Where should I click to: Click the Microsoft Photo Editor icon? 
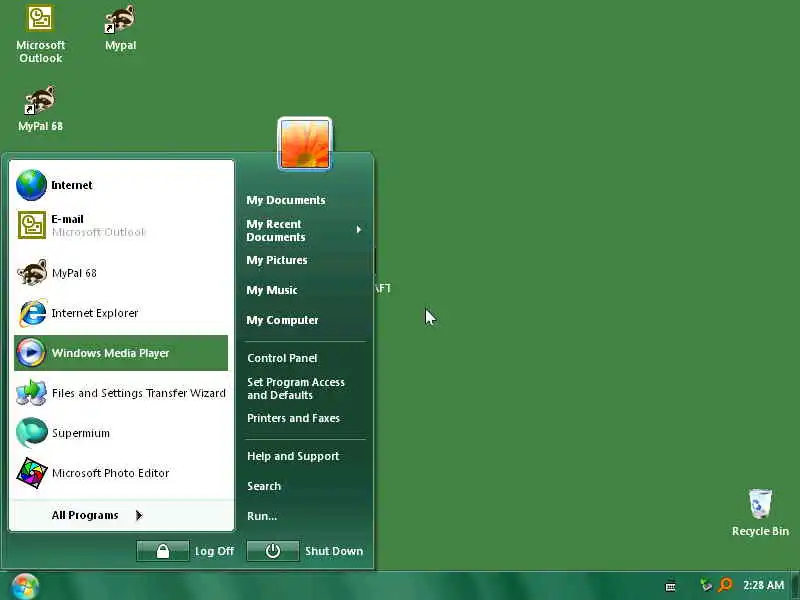click(x=32, y=472)
